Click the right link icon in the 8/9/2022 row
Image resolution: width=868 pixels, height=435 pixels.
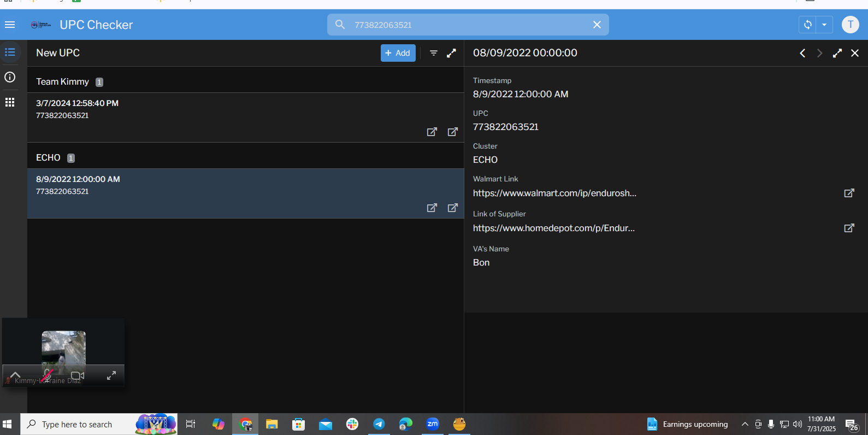click(453, 208)
